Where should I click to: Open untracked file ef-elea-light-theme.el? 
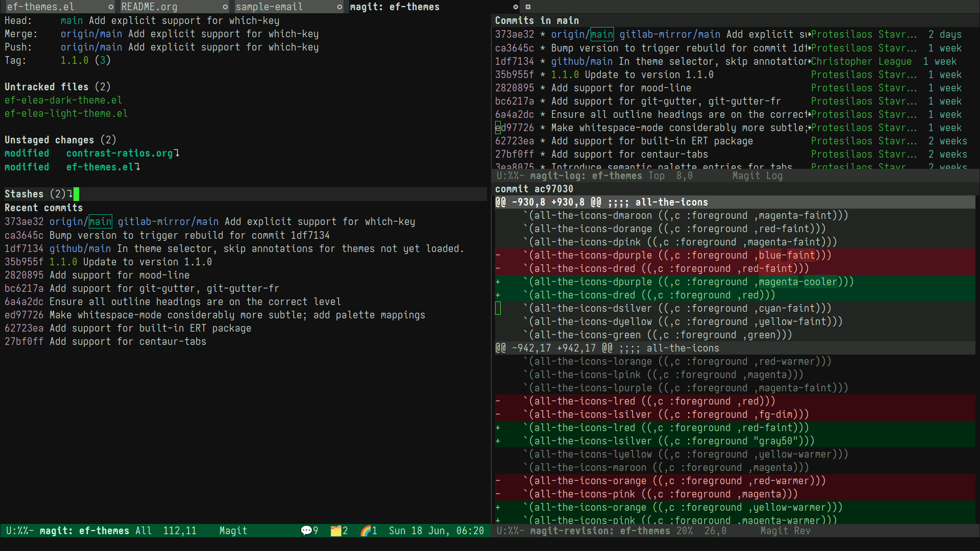(x=66, y=113)
